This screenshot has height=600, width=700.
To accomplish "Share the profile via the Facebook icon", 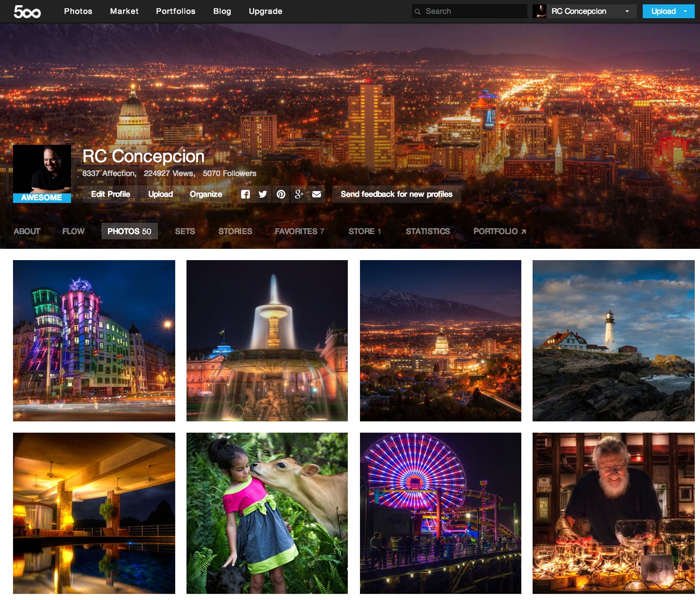I will tap(245, 194).
